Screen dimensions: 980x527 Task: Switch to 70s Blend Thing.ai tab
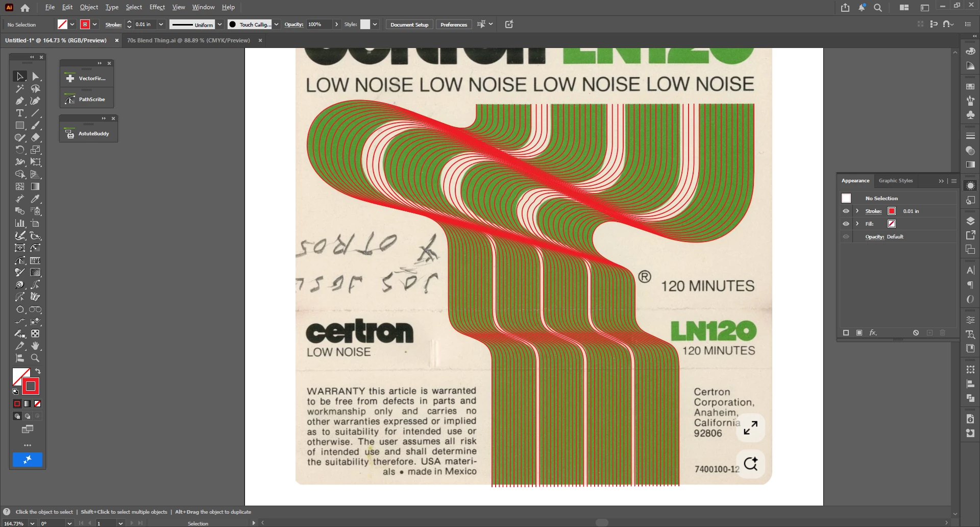coord(188,40)
